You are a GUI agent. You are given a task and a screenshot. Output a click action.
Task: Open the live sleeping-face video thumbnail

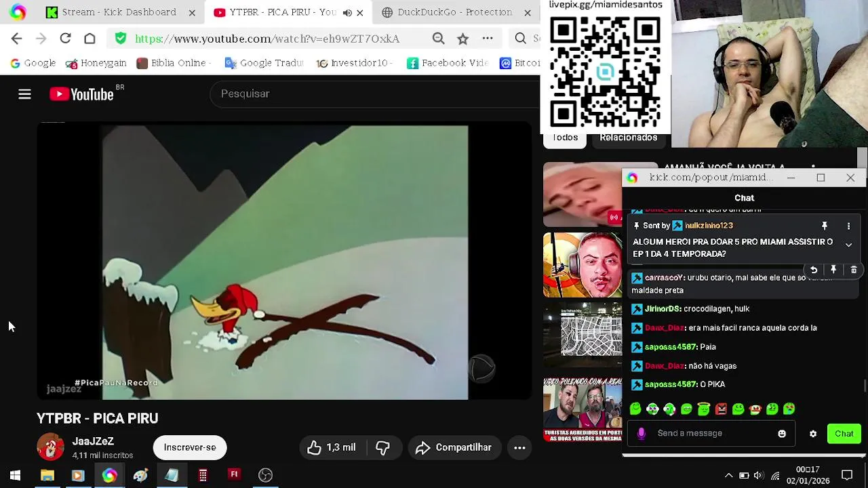(583, 195)
